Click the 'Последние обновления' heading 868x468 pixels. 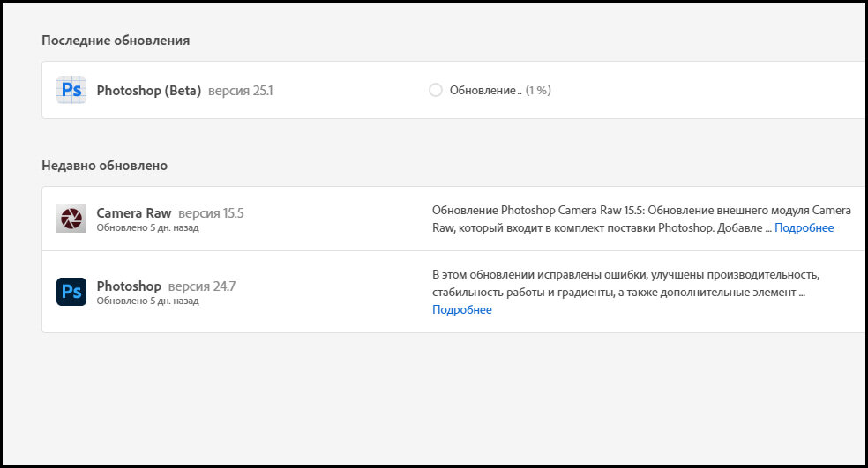pyautogui.click(x=116, y=41)
